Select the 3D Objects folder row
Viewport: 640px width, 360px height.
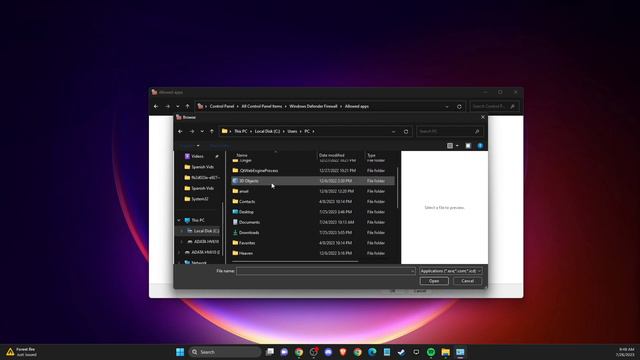click(x=313, y=181)
